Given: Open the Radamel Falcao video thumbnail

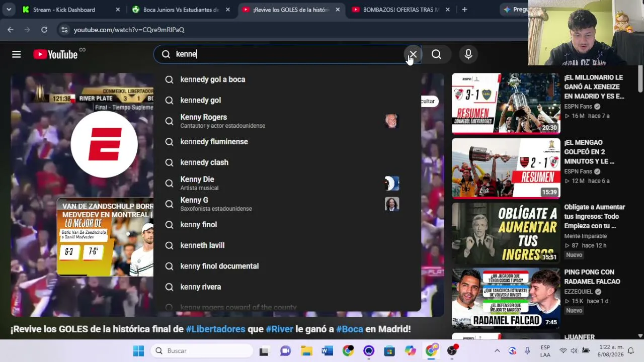Looking at the screenshot, I should click(x=506, y=298).
